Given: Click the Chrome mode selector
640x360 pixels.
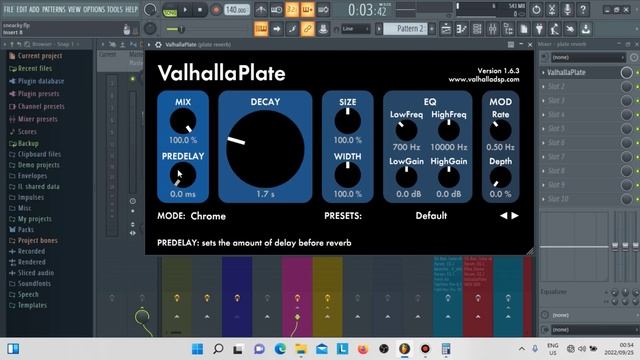Looking at the screenshot, I should coord(208,216).
